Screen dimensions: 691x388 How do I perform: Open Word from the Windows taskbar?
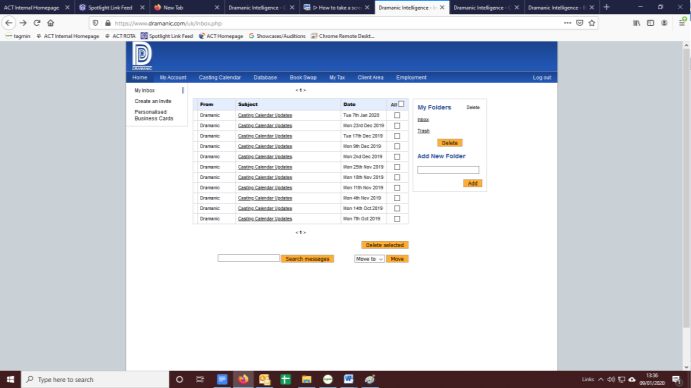[x=349, y=379]
